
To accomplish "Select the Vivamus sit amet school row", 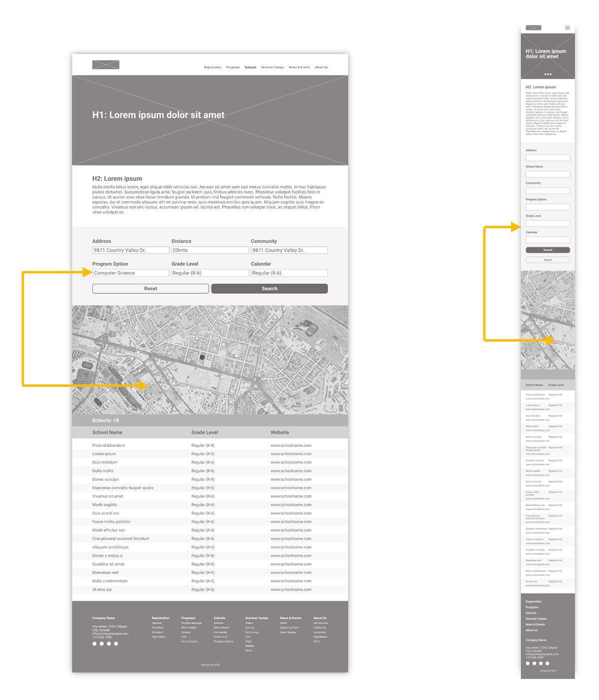I will coord(210,496).
